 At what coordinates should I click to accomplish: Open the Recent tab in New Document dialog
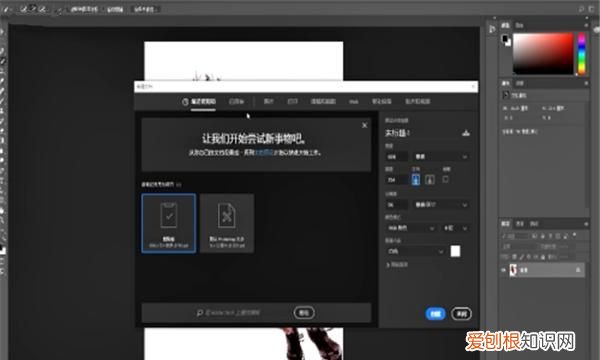click(x=199, y=101)
